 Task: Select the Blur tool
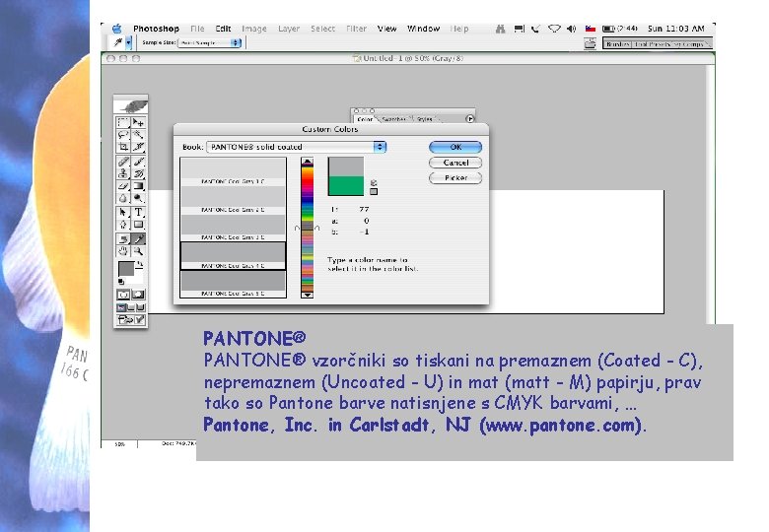coord(123,198)
